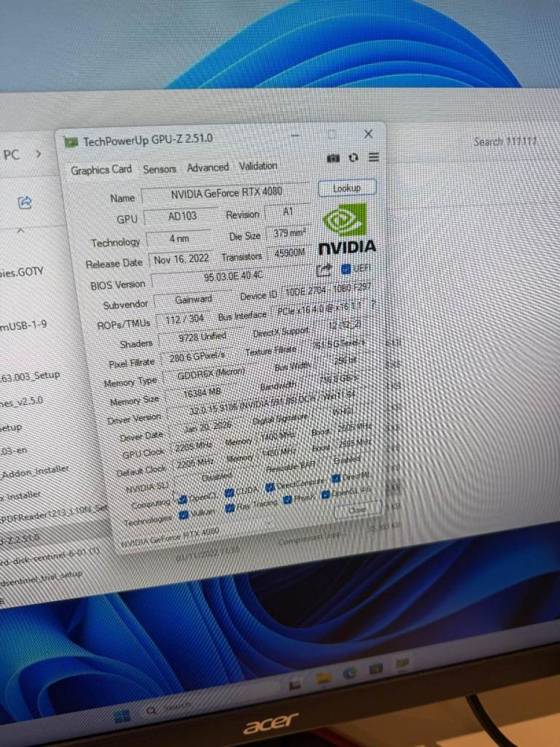Toggle the Ray Tracing checkbox
This screenshot has width=560, height=747.
click(x=230, y=508)
